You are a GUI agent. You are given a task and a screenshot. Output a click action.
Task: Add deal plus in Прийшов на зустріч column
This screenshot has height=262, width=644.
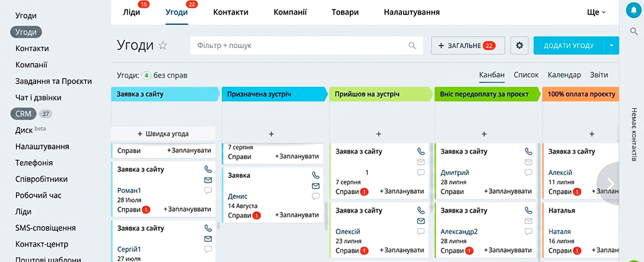tap(379, 134)
